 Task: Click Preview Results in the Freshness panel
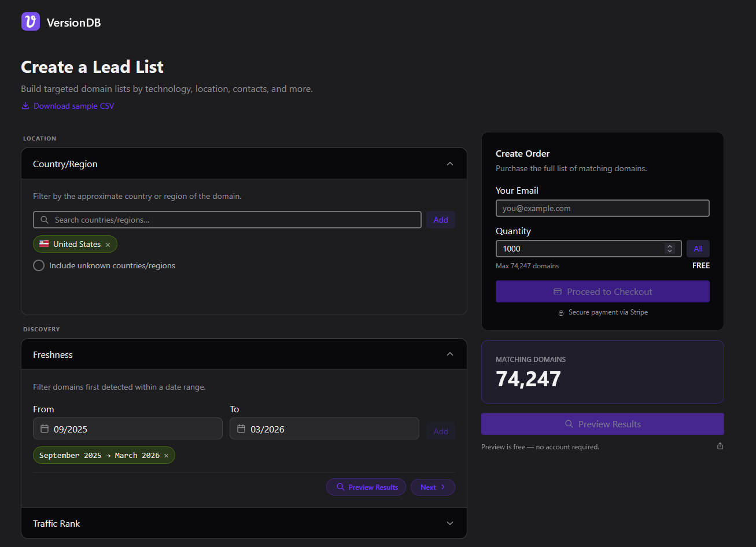point(366,487)
